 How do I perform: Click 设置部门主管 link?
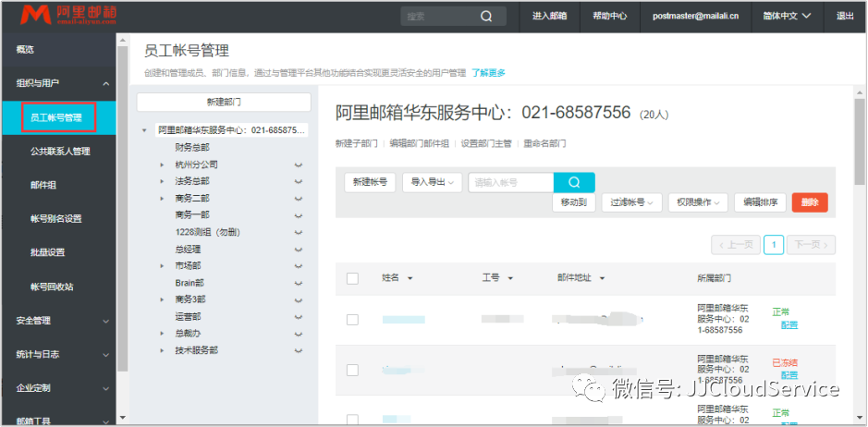[486, 143]
